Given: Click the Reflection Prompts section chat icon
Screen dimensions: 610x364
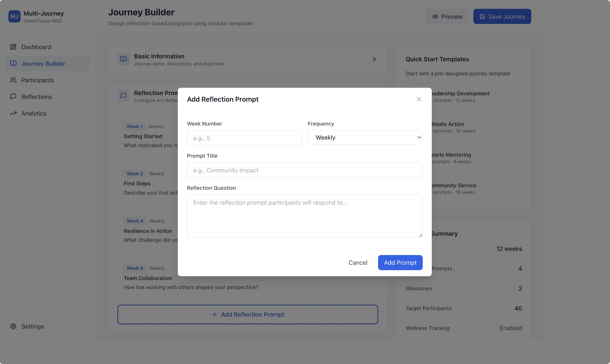Looking at the screenshot, I should tap(123, 96).
